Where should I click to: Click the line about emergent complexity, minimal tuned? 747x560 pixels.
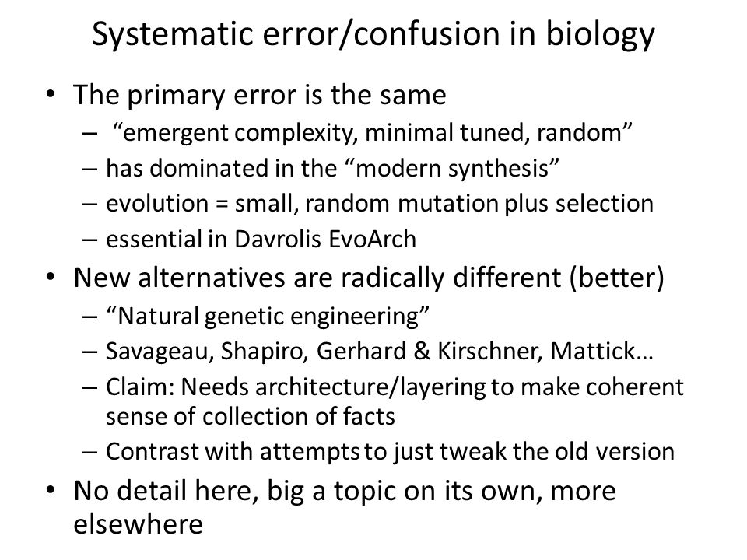point(372,133)
